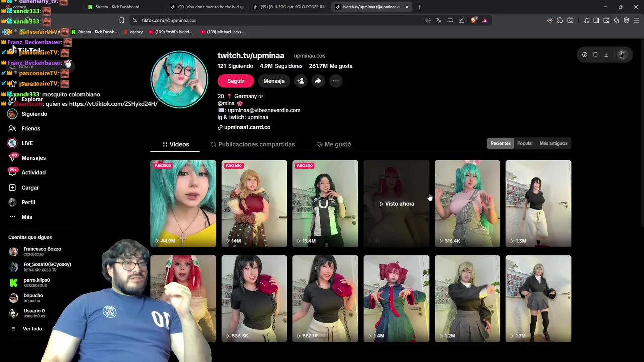The height and width of the screenshot is (362, 644).
Task: Open the browser hamburger menu
Action: (637, 20)
